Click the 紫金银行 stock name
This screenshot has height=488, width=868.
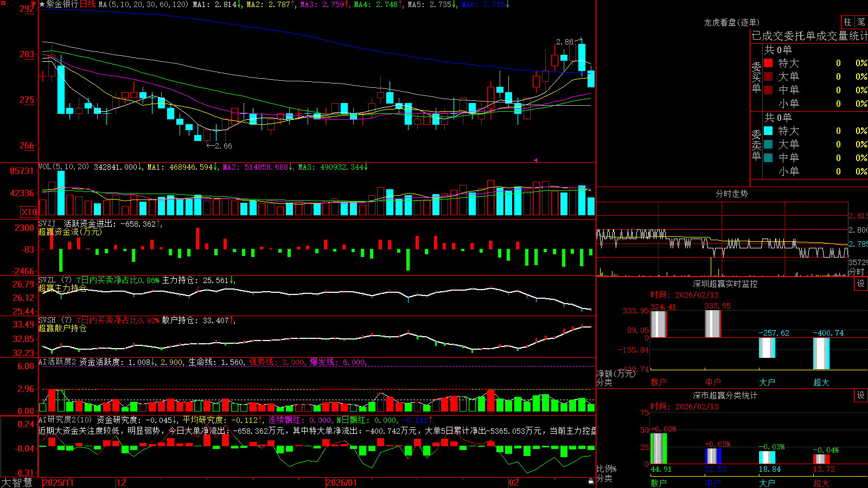coord(62,4)
